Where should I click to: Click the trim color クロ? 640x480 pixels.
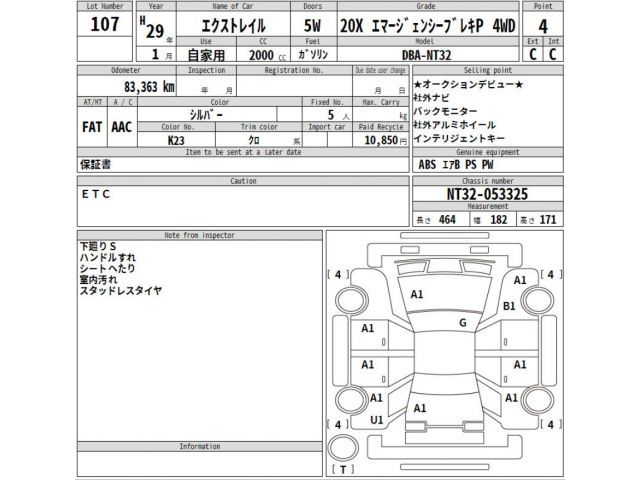pos(254,140)
